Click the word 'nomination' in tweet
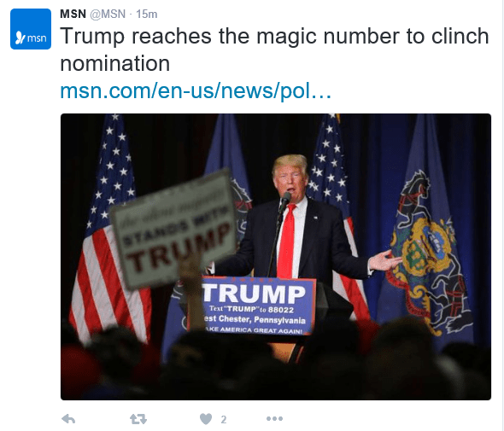 [115, 63]
